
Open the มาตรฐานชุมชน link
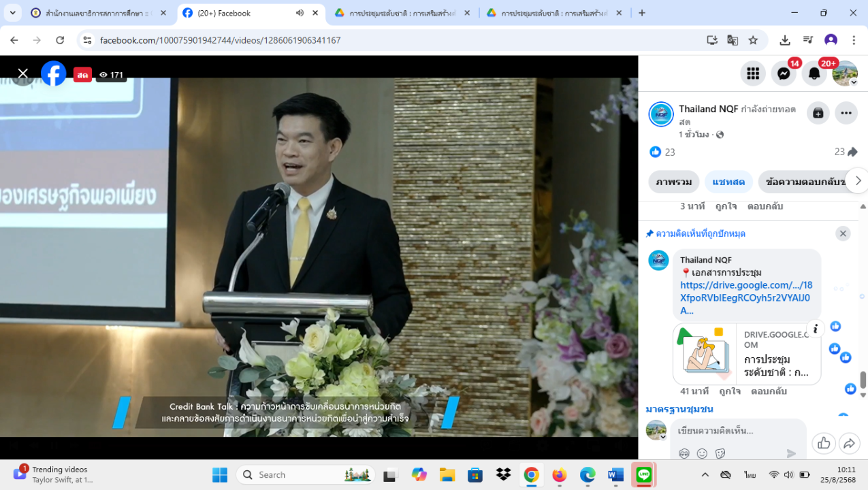pyautogui.click(x=679, y=409)
